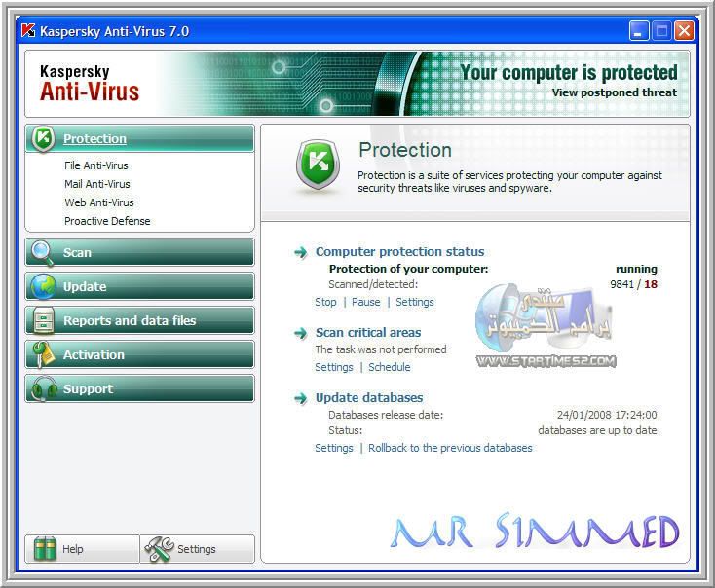Click the Scan magnifying glass icon
715x588 pixels.
pyautogui.click(x=43, y=252)
